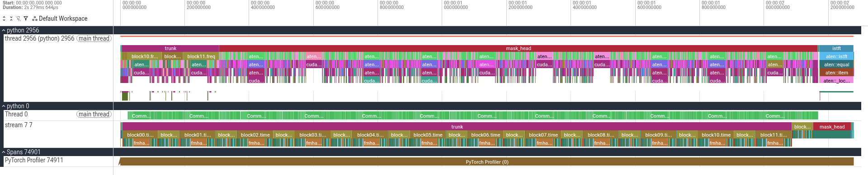Expand all track groups icon
This screenshot has height=175, width=868.
click(4, 18)
